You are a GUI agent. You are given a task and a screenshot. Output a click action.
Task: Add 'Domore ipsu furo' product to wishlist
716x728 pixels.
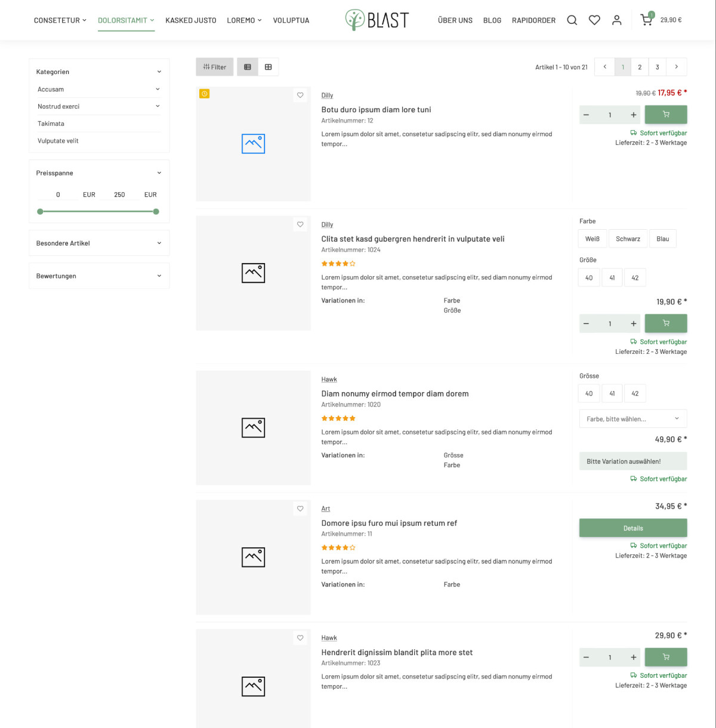tap(300, 508)
